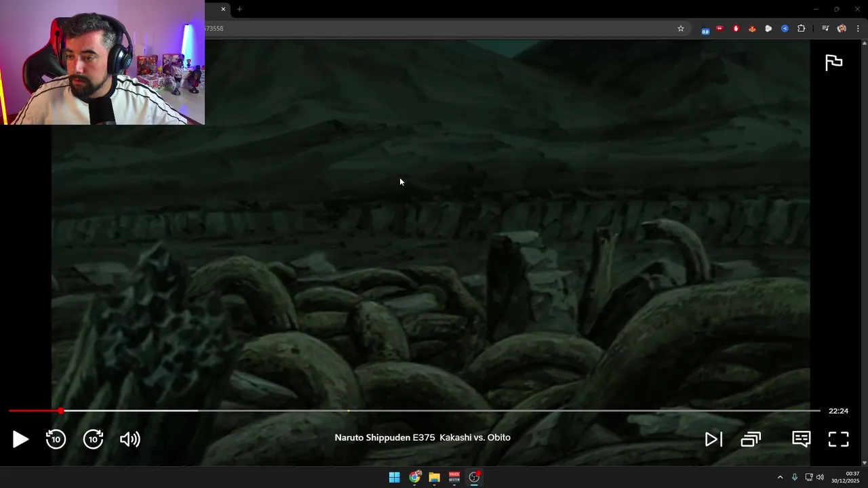Open the orange fox extension

752,28
